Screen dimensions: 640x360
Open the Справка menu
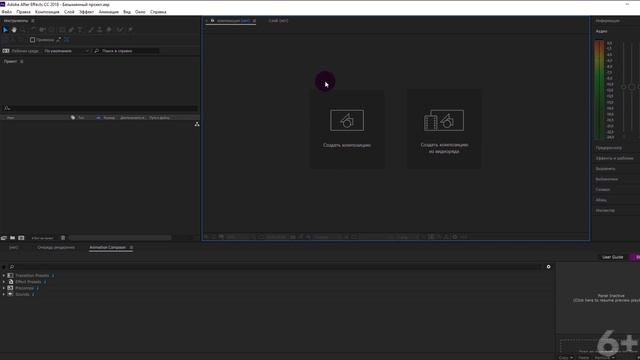[x=158, y=12]
